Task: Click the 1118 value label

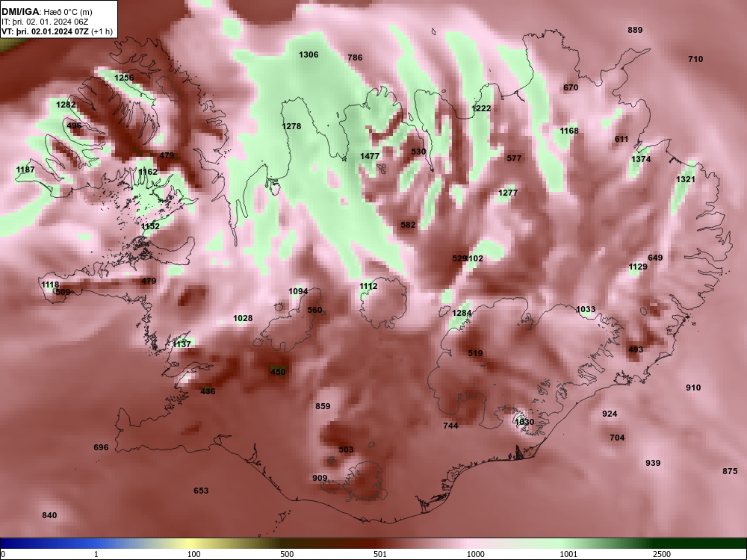Action: [x=50, y=284]
